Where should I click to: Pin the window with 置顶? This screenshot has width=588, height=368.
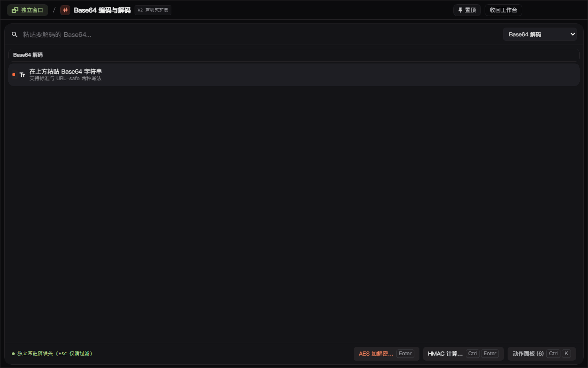click(467, 10)
